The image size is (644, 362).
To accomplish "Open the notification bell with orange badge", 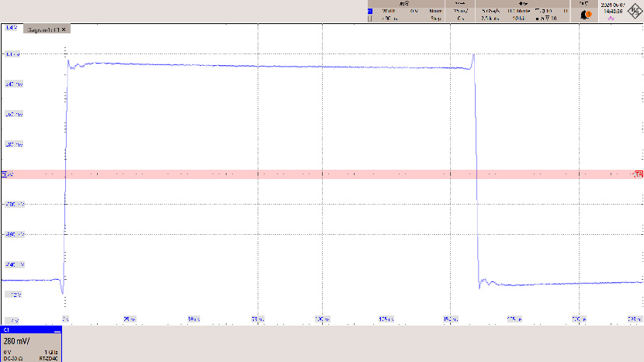I will tap(585, 16).
